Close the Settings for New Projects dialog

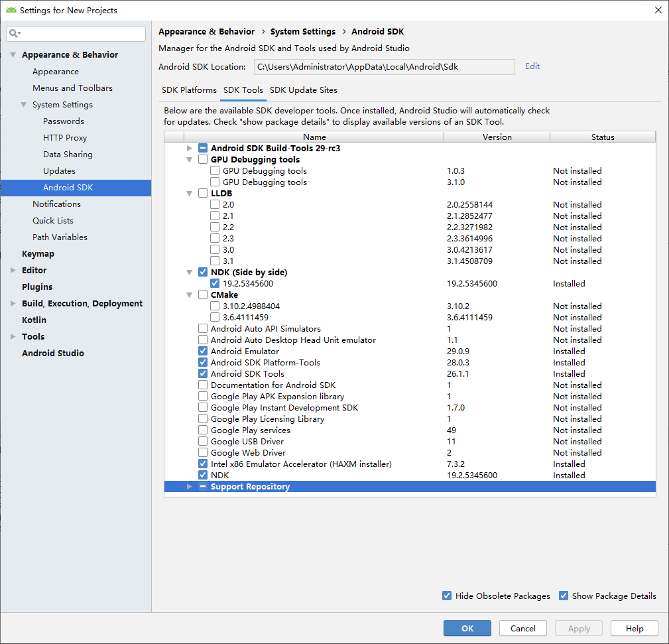click(658, 10)
